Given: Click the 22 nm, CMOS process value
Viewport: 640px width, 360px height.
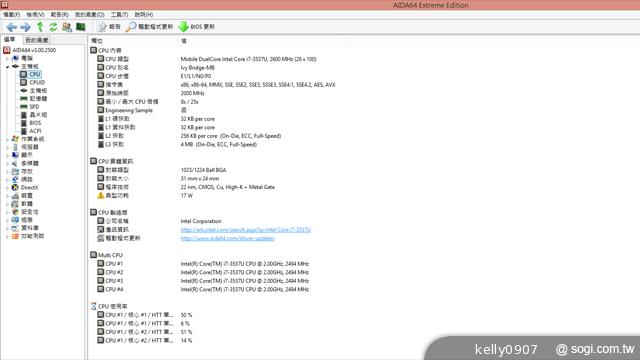Looking at the screenshot, I should pyautogui.click(x=228, y=187).
